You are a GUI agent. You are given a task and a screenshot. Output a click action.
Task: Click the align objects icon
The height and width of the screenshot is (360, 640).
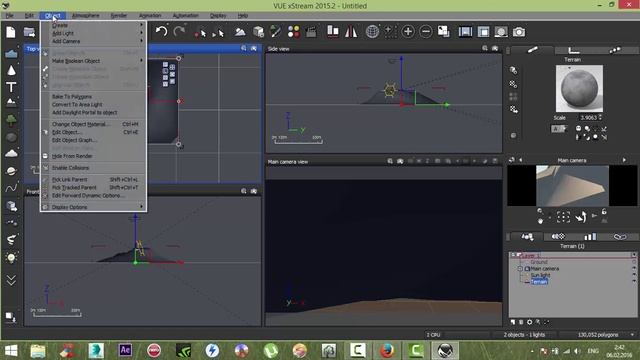click(333, 31)
